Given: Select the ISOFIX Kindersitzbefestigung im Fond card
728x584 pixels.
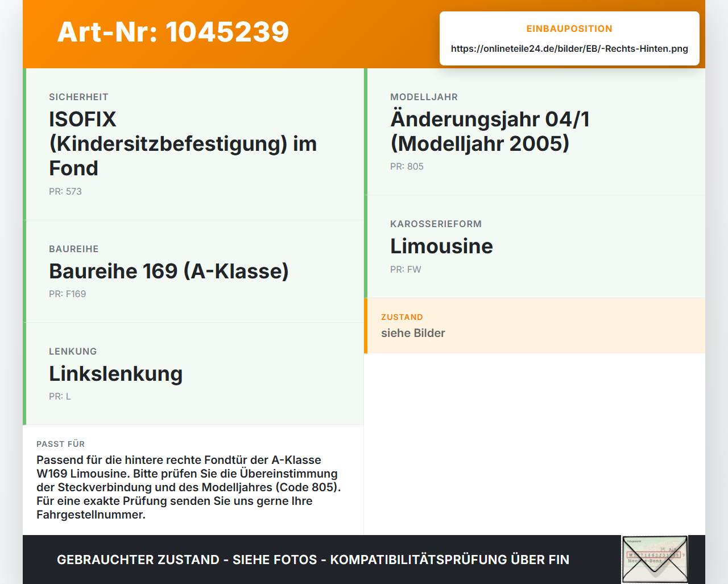Looking at the screenshot, I should 193,144.
